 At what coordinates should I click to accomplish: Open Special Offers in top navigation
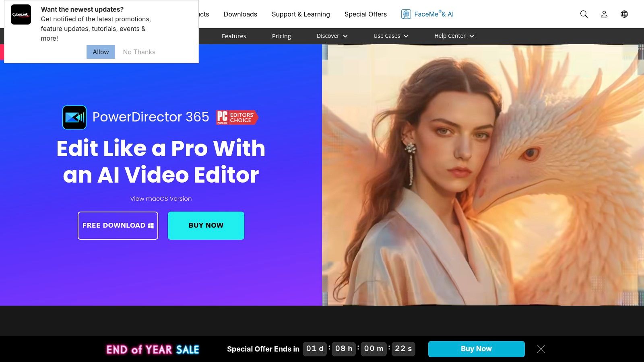(x=365, y=14)
